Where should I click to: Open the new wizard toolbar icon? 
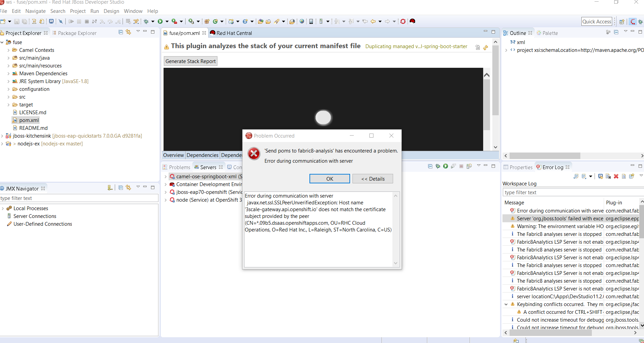pos(3,21)
